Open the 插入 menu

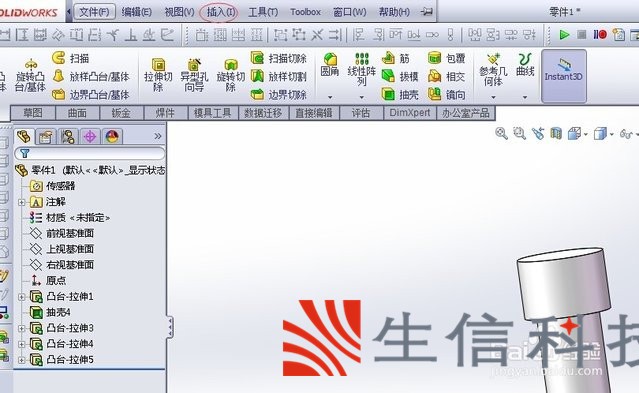[220, 12]
